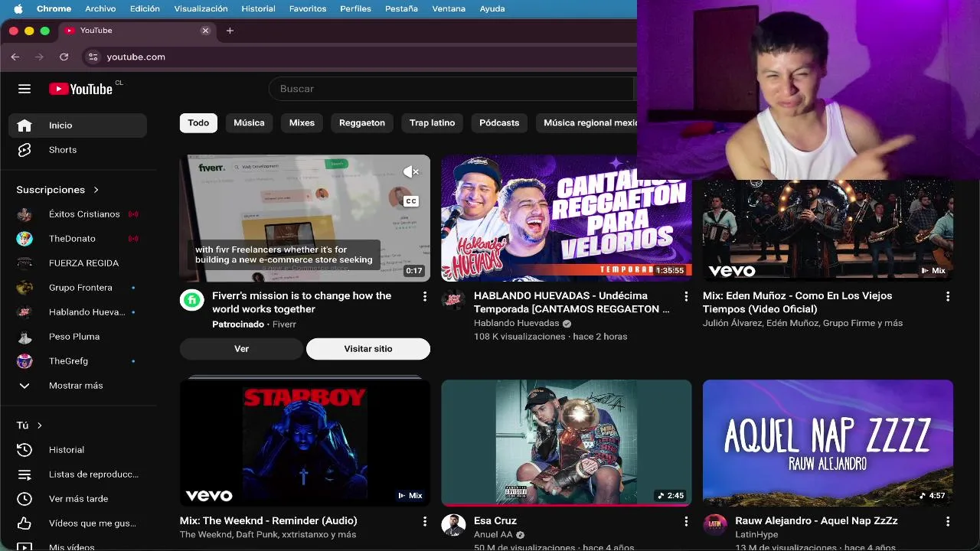Filter by the Reggaeton chip
The width and height of the screenshot is (980, 551).
coord(362,122)
